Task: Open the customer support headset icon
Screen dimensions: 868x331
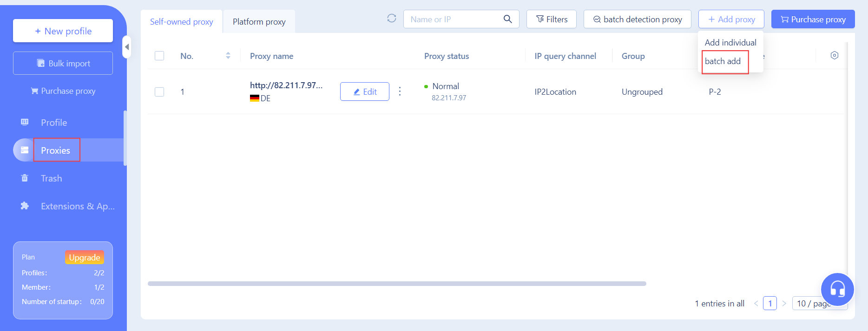Action: pos(837,289)
